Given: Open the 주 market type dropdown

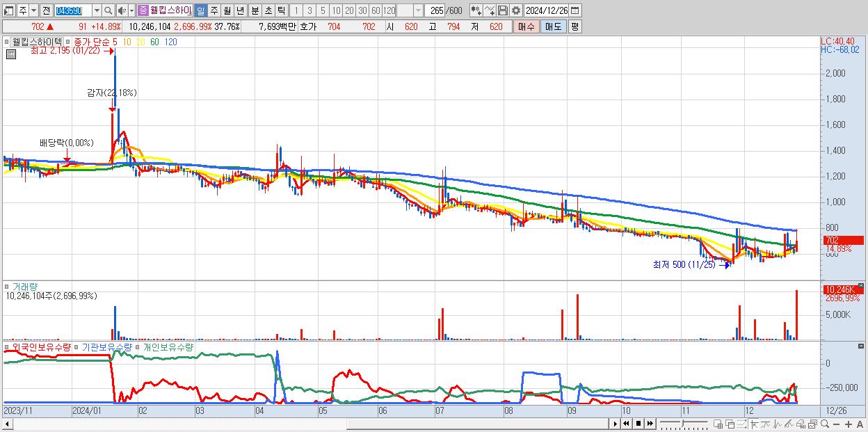Looking at the screenshot, I should coord(33,10).
